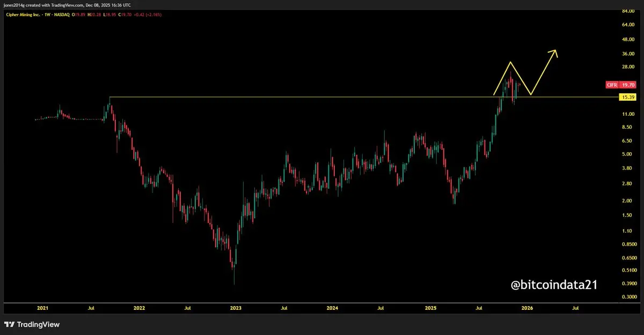
Task: Click the 84.00 price axis label
Action: (628, 11)
